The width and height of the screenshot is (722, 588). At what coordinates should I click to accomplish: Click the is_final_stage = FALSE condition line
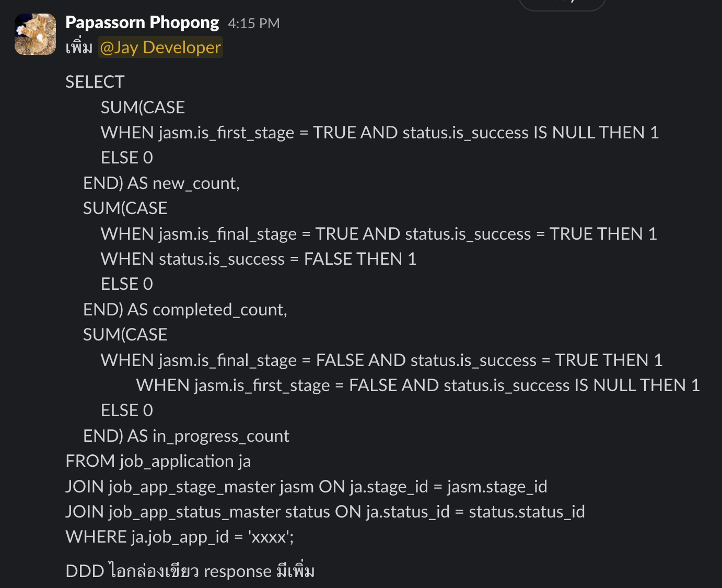[x=381, y=360]
